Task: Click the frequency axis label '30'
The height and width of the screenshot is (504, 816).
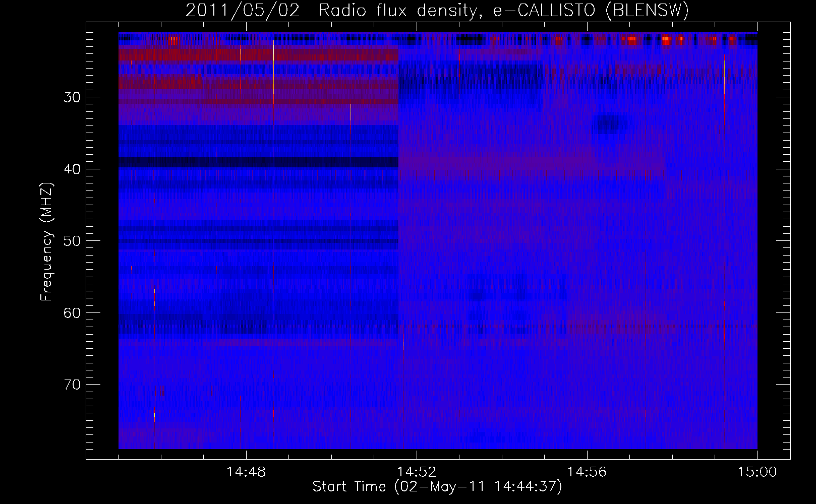Action: pos(72,97)
